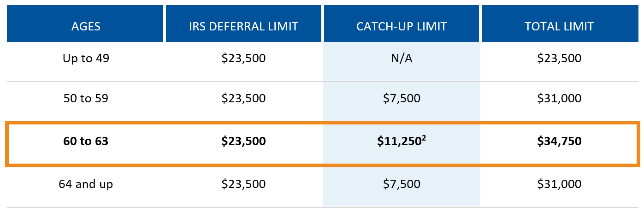The height and width of the screenshot is (212, 644).
Task: Select the '50 to 59' age cell
Action: 86,98
